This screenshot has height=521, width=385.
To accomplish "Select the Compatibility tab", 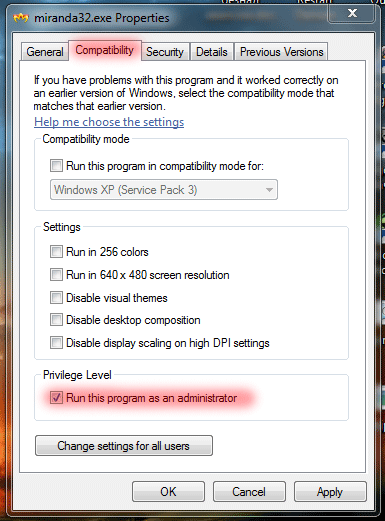I will (x=105, y=50).
